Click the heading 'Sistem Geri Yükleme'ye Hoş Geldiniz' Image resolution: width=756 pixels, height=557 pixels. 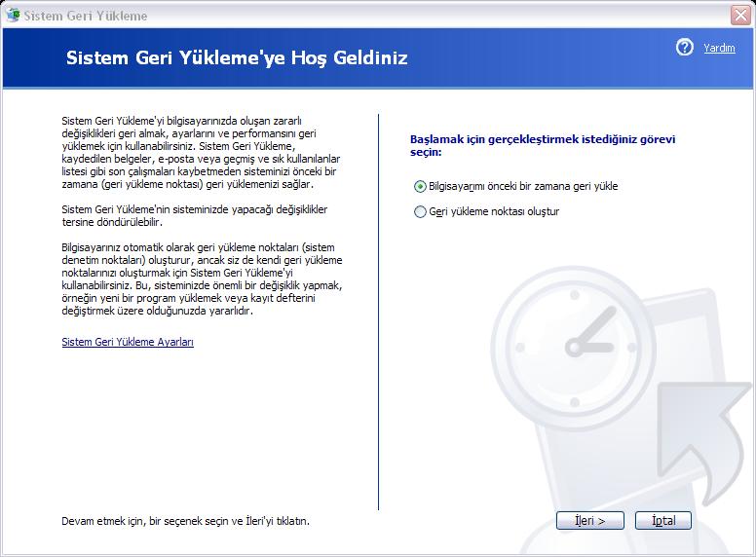237,57
